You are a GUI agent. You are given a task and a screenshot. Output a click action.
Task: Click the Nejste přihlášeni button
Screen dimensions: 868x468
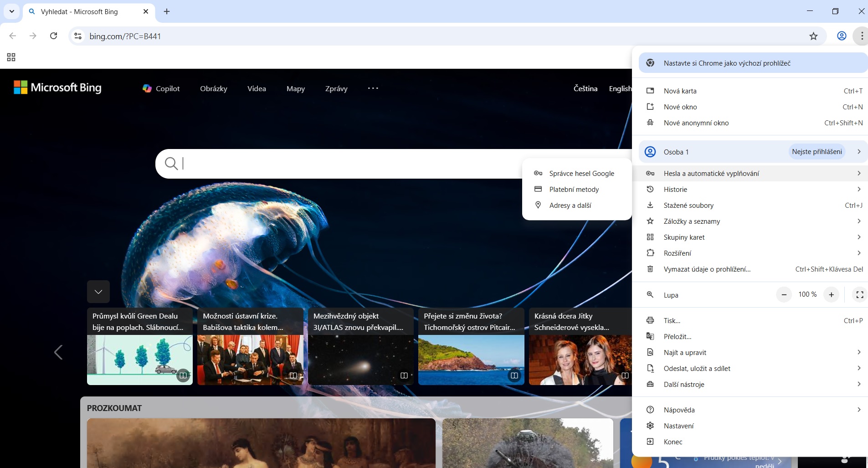tap(817, 152)
